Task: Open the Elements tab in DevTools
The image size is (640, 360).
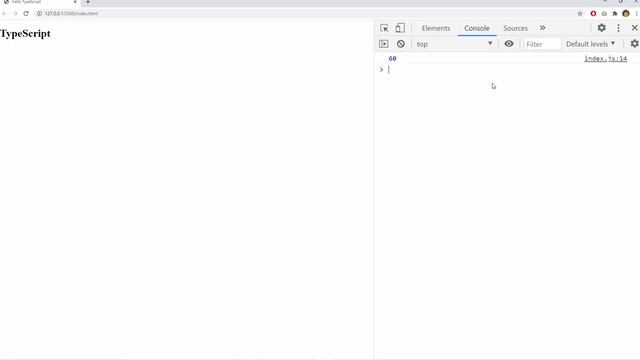Action: [436, 28]
